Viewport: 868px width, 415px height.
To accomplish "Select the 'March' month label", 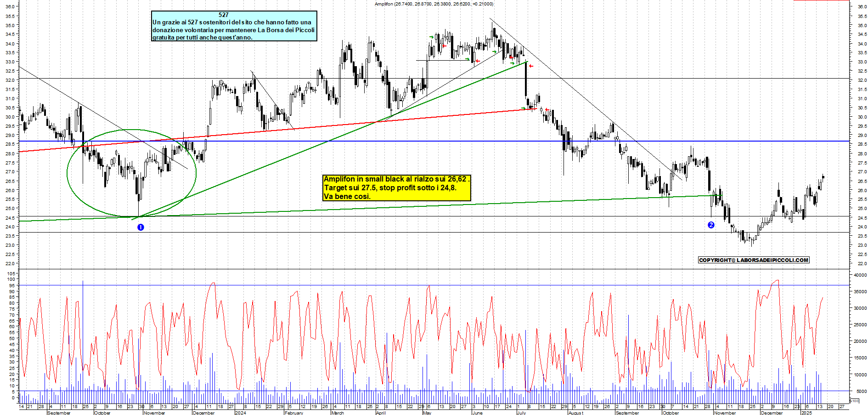I will click(338, 413).
